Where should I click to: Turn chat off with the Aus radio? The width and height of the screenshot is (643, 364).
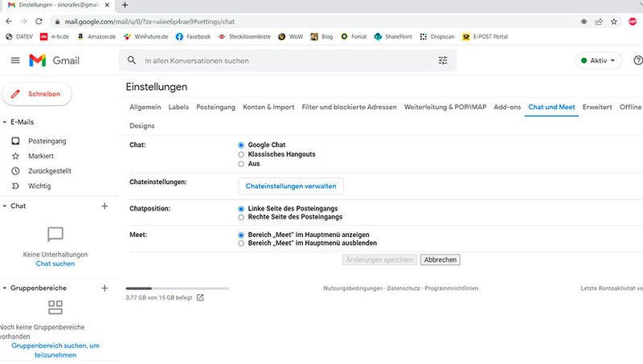(241, 164)
